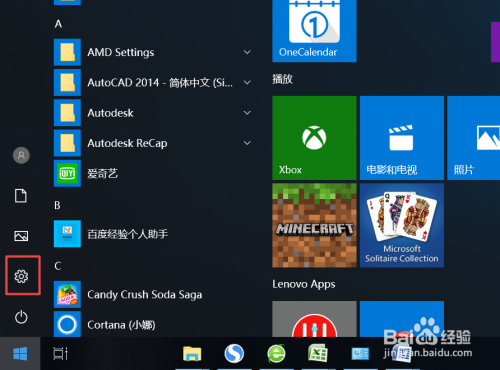
Task: Open the Settings gear in Start sidebar
Action: (21, 276)
